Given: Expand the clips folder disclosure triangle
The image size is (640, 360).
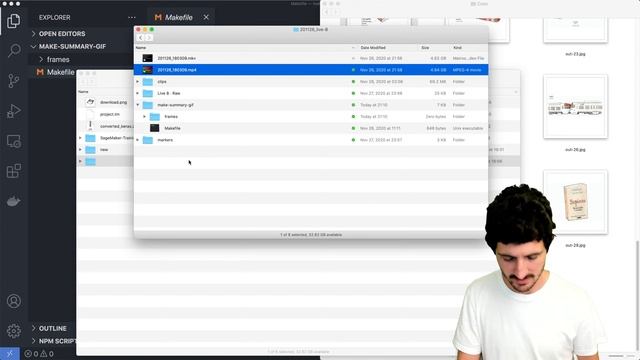Looking at the screenshot, I should pos(138,82).
